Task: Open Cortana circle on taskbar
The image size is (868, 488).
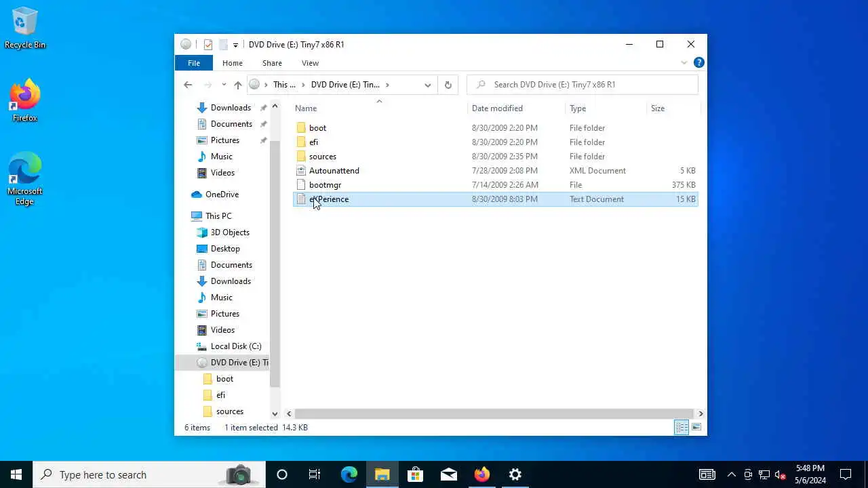Action: click(x=282, y=474)
